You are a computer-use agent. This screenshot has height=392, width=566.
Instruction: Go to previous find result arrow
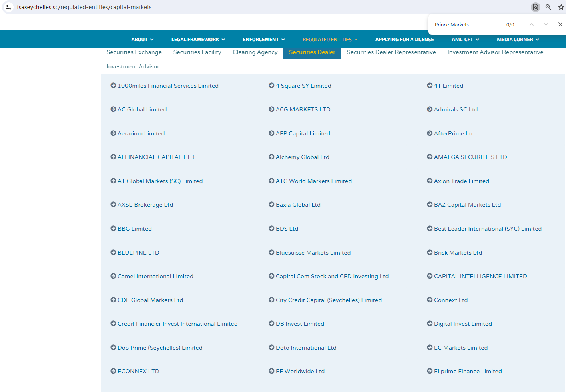[x=531, y=24]
